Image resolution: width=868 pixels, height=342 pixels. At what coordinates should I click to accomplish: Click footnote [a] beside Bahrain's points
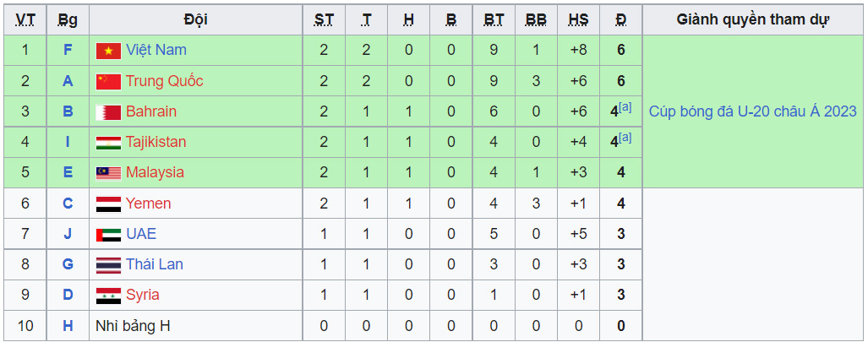[x=625, y=106]
